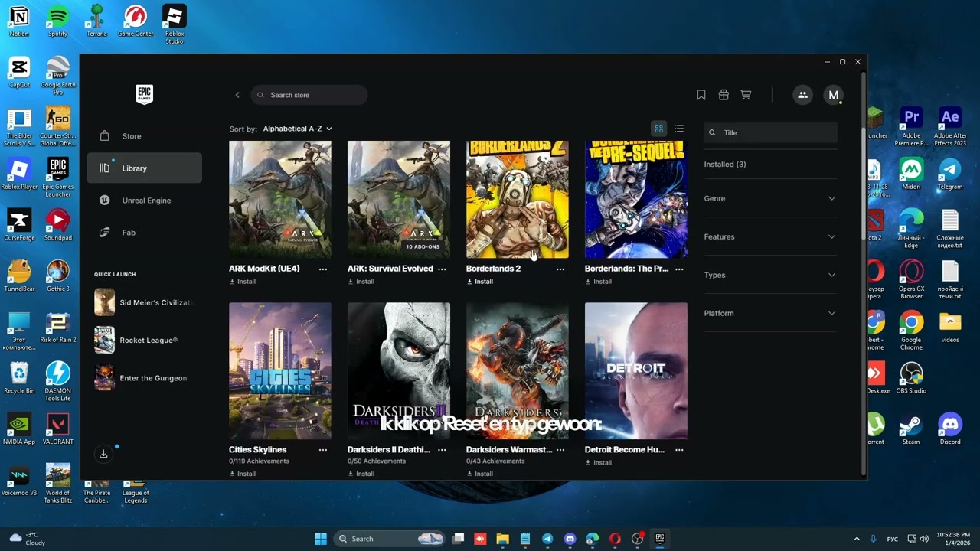This screenshot has width=980, height=551.
Task: Open the Spotify desktop shortcut
Action: [x=57, y=21]
